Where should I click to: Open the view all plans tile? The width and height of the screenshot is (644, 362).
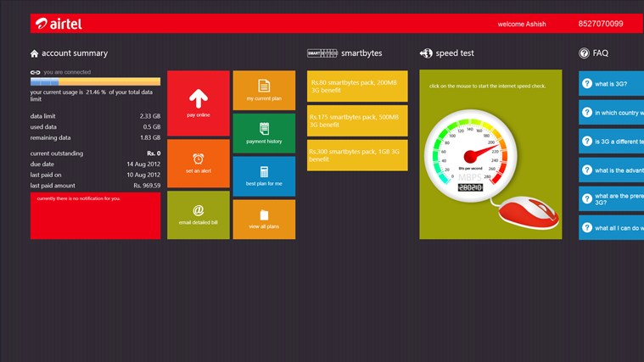pos(264,219)
